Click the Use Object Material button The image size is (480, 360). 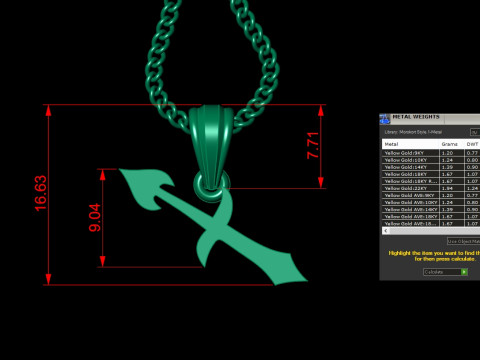tap(463, 241)
